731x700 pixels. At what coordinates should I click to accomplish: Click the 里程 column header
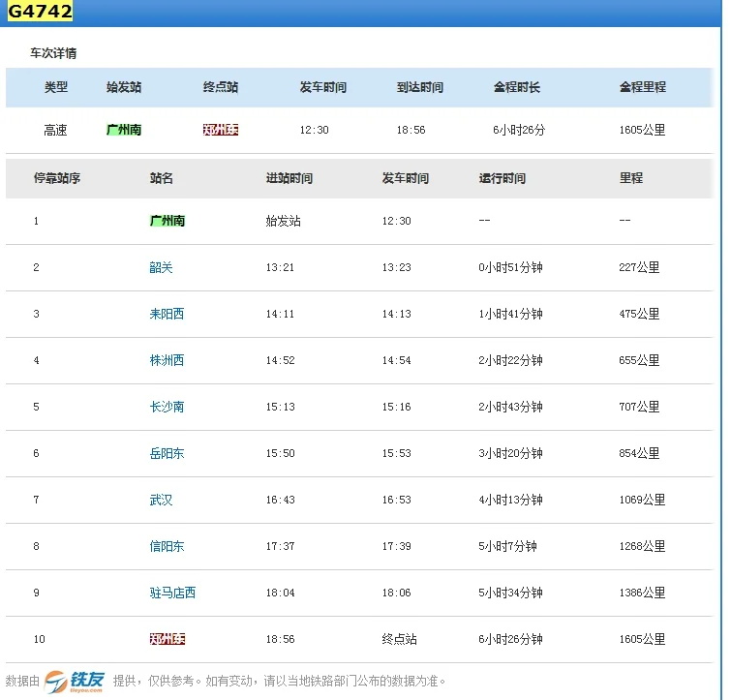[x=630, y=178]
